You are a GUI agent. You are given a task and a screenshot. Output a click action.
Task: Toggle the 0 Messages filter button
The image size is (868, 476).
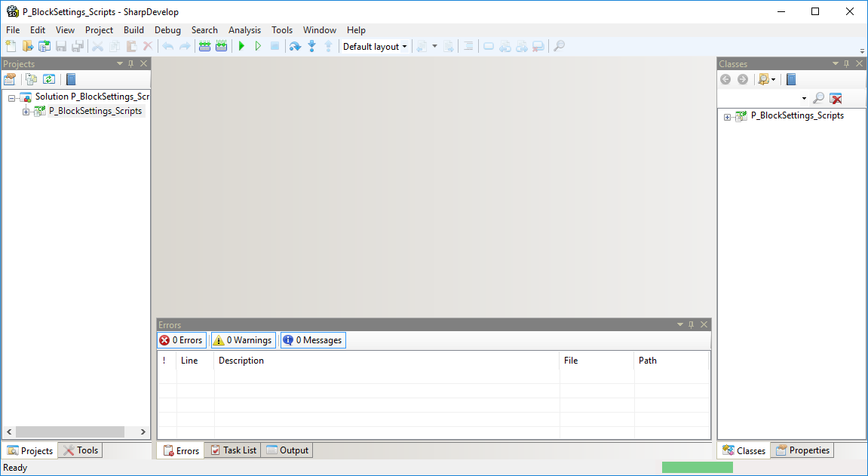point(312,340)
